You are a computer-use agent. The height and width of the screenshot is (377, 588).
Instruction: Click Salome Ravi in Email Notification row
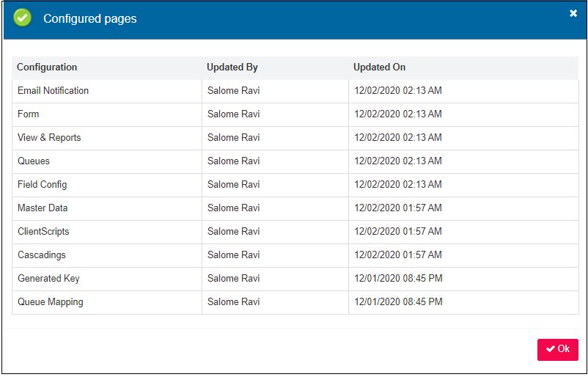click(x=233, y=91)
